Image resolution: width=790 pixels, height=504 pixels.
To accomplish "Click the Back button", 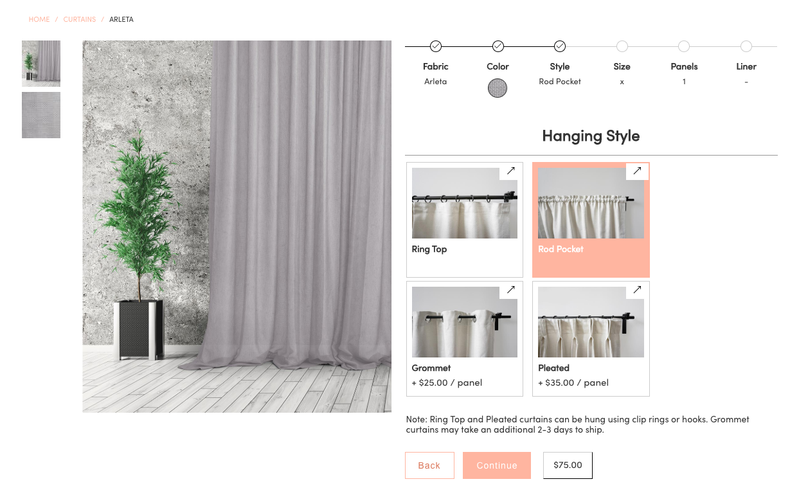I will [429, 465].
